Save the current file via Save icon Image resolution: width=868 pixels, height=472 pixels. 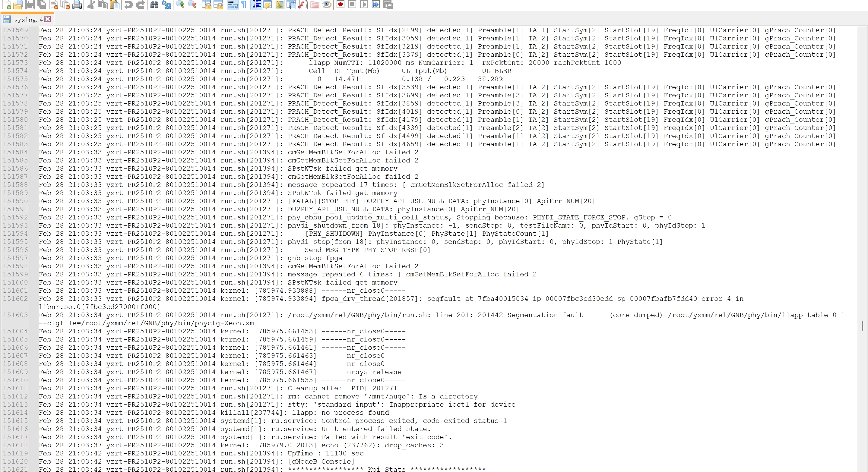(x=30, y=5)
